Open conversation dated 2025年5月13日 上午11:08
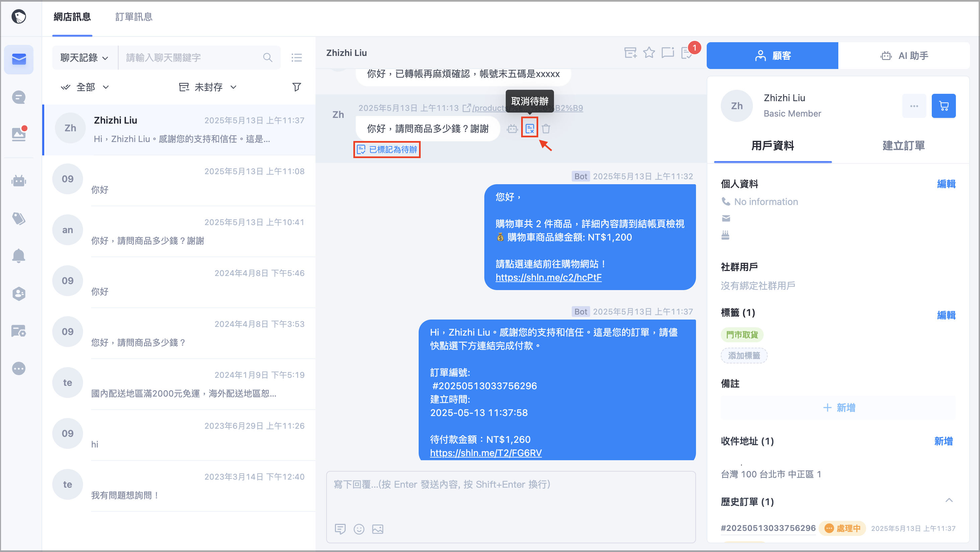980x552 pixels. point(179,180)
